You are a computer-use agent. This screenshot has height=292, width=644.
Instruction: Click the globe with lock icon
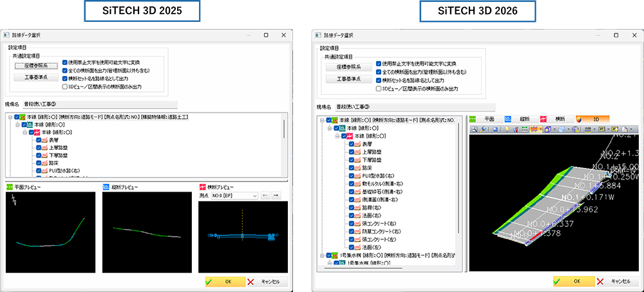pos(575,129)
